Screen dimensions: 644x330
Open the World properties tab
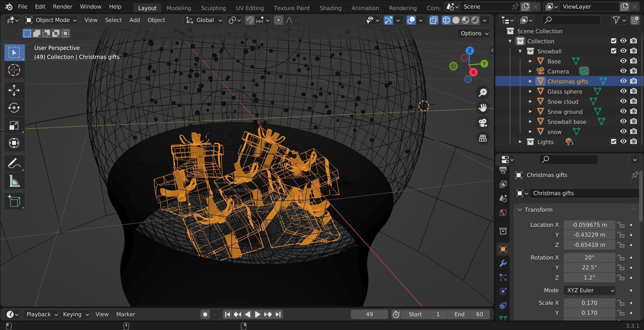pos(503,213)
